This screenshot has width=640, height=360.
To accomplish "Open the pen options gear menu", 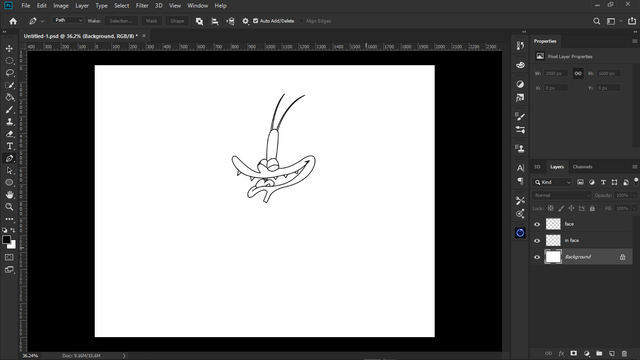I will (x=245, y=21).
